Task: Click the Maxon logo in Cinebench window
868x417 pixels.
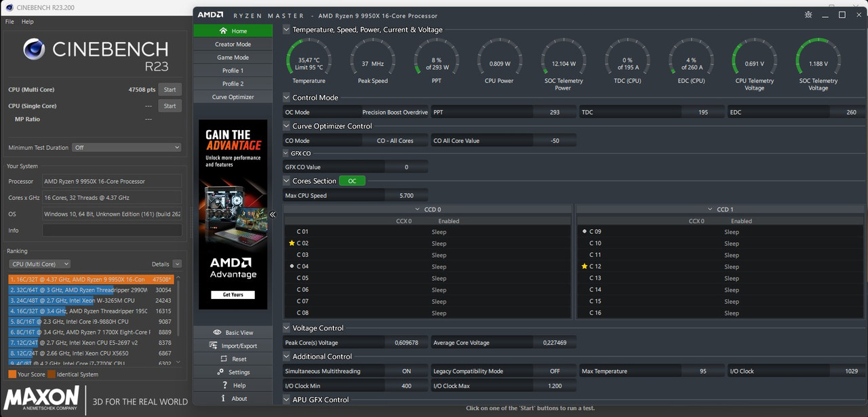Action: (42, 398)
